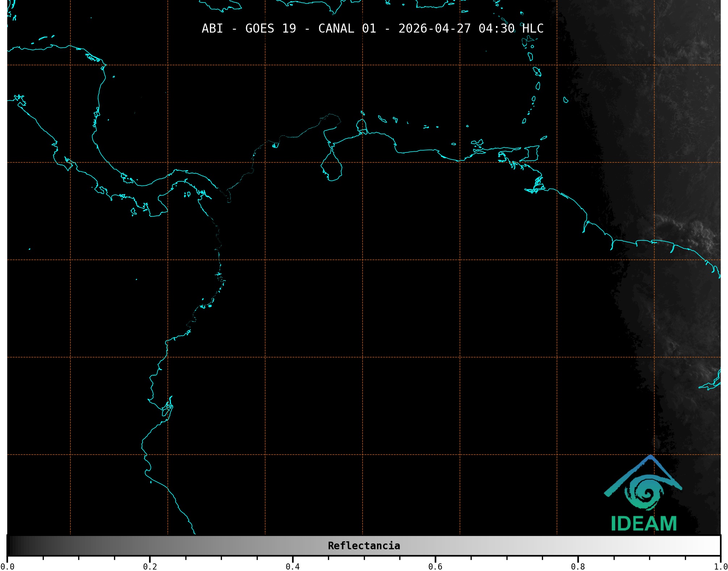Click the 0.4 tick label below the colorbar

[x=293, y=566]
